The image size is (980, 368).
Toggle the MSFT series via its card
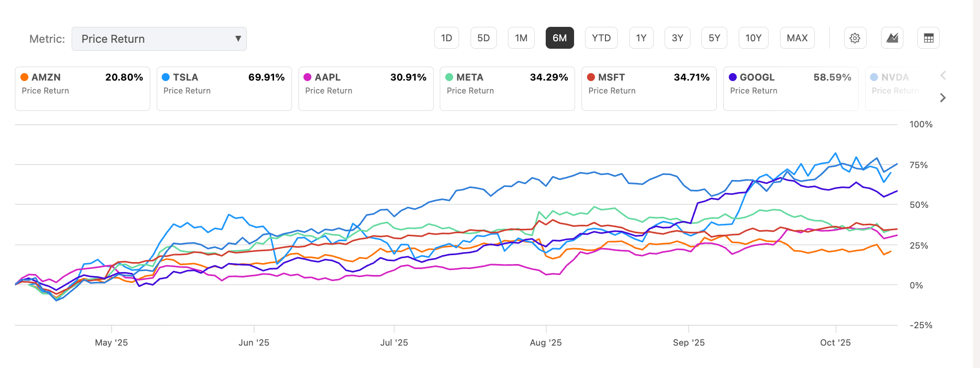tap(648, 89)
